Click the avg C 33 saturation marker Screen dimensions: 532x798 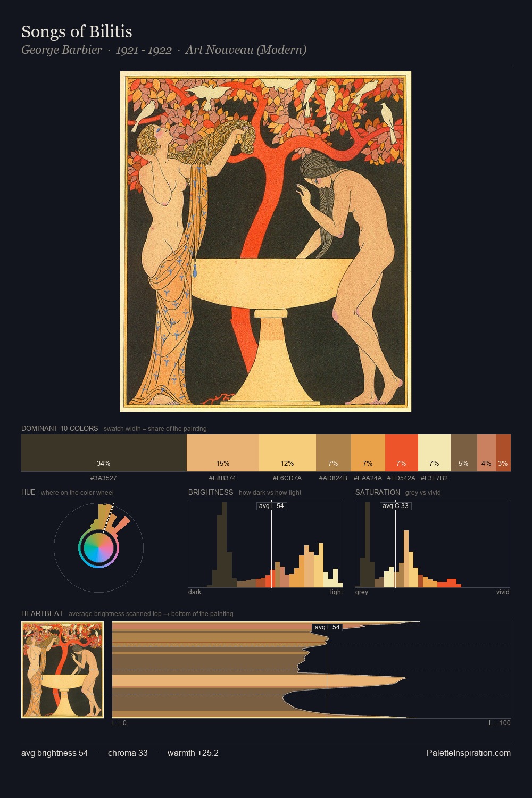coord(395,506)
